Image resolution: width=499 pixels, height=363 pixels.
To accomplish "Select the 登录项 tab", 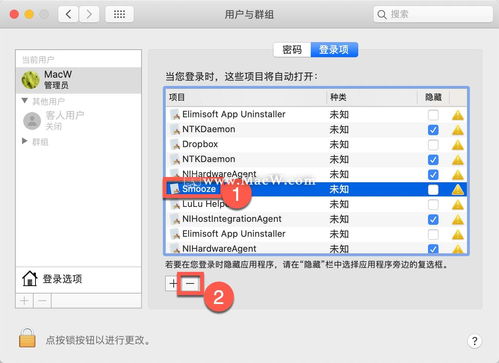I will pos(334,50).
